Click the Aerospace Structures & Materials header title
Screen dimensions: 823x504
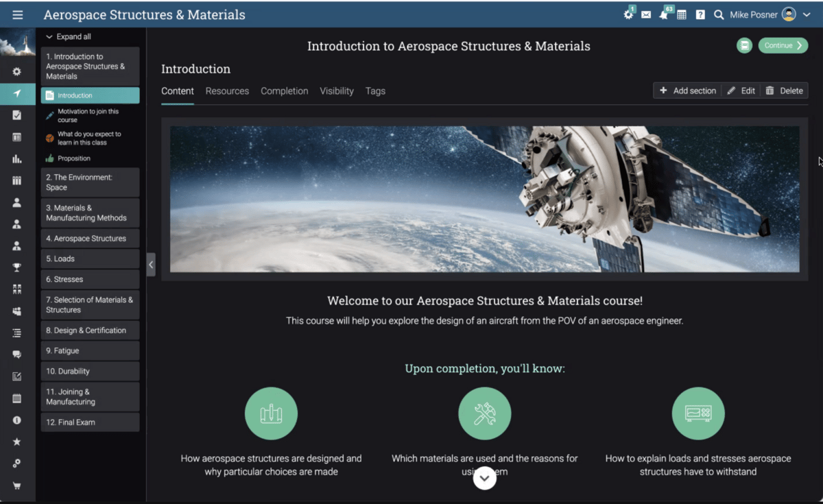pyautogui.click(x=144, y=14)
